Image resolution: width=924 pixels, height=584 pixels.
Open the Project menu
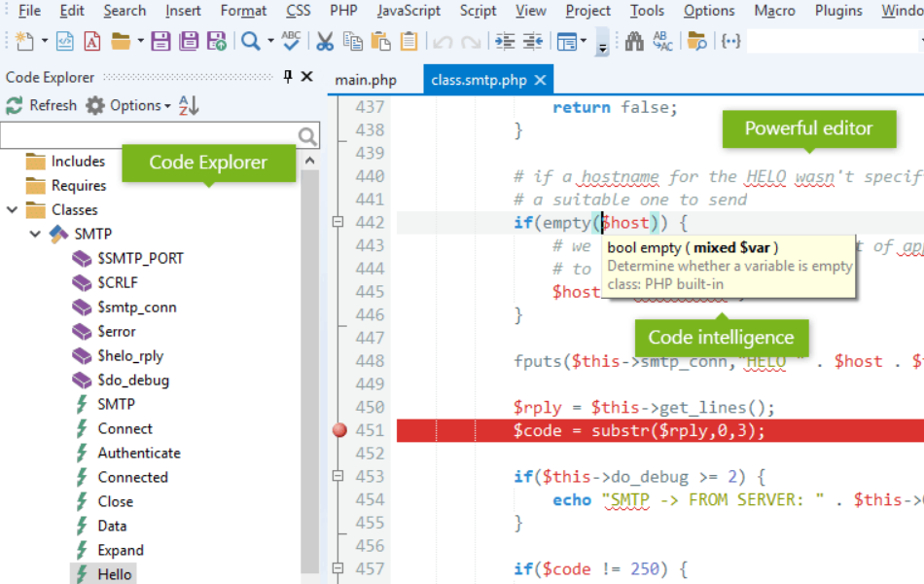[x=588, y=11]
